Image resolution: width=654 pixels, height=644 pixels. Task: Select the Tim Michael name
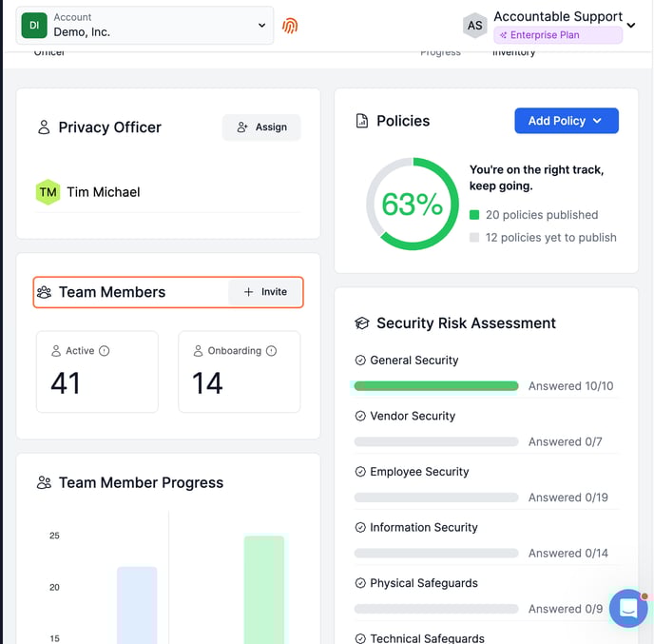(x=104, y=192)
